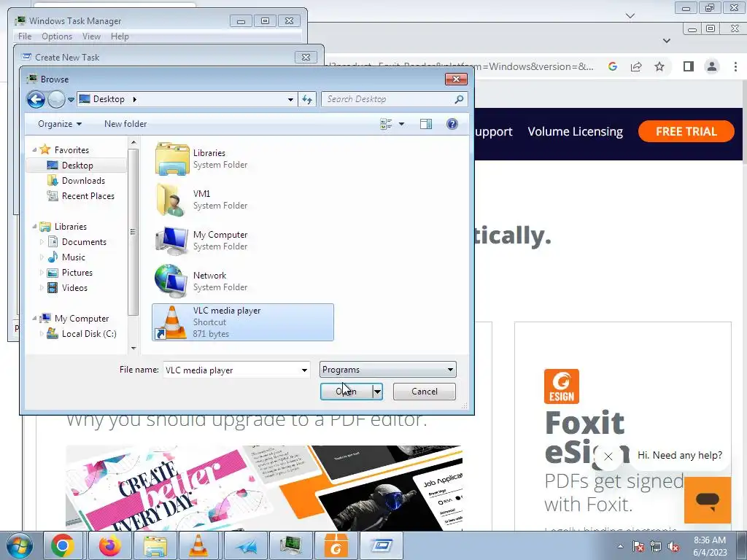This screenshot has height=560, width=747.
Task: Click the Change your view icon
Action: (x=386, y=124)
